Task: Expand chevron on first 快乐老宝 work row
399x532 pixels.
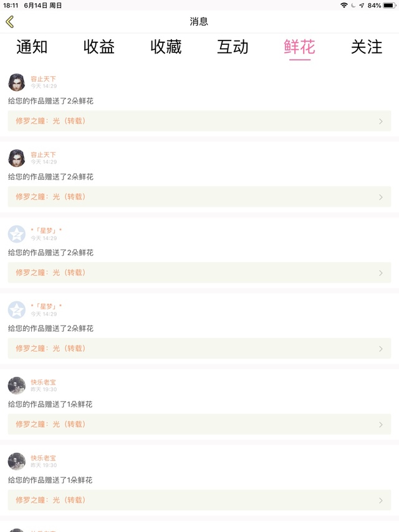Action: click(x=381, y=424)
